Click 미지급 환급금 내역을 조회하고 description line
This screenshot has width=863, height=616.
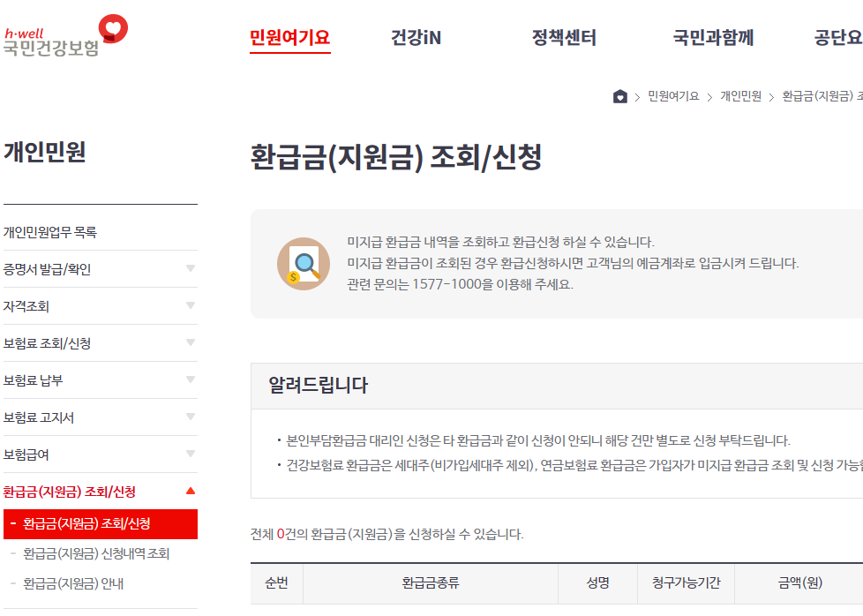tap(500, 242)
